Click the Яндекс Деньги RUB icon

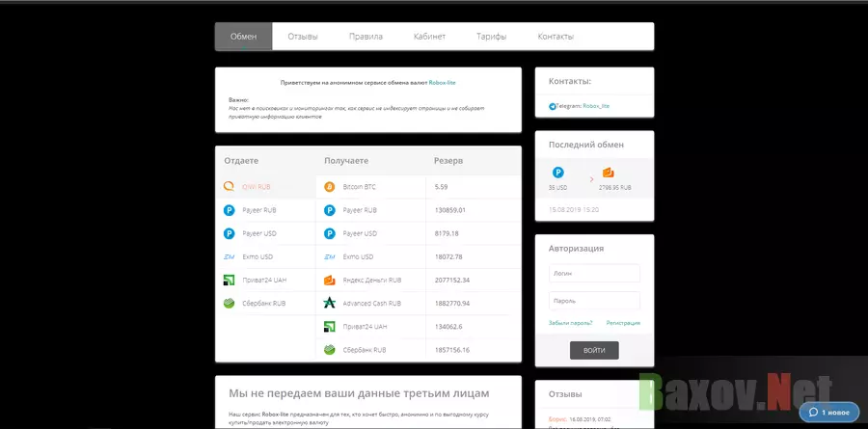point(330,281)
